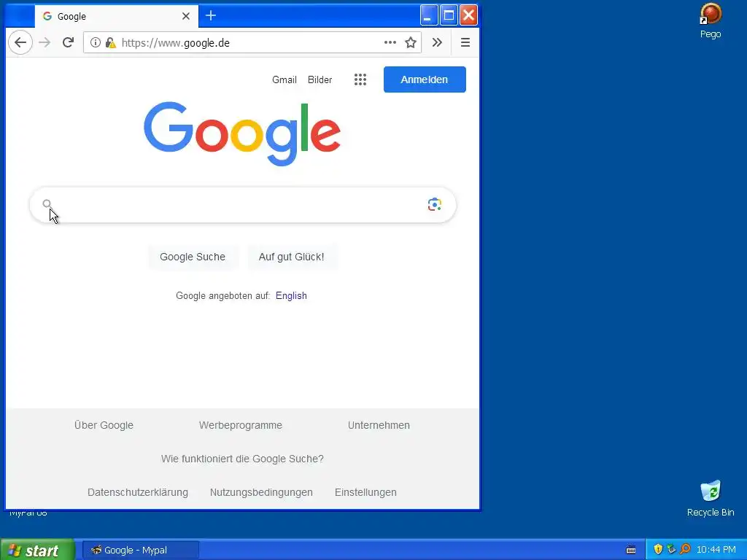Open page actions three-dot menu
This screenshot has height=560, width=747.
tap(390, 42)
